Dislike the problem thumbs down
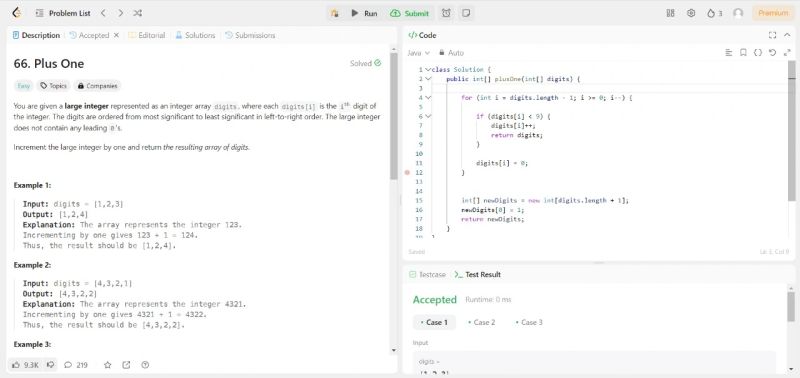This screenshot has width=800, height=378. tap(50, 365)
